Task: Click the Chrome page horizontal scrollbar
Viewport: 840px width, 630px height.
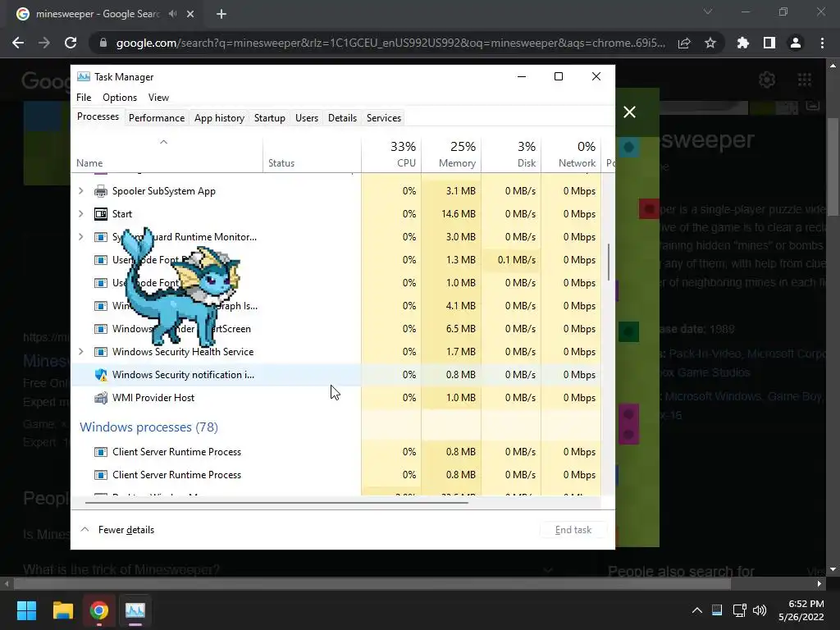Action: pos(372,583)
